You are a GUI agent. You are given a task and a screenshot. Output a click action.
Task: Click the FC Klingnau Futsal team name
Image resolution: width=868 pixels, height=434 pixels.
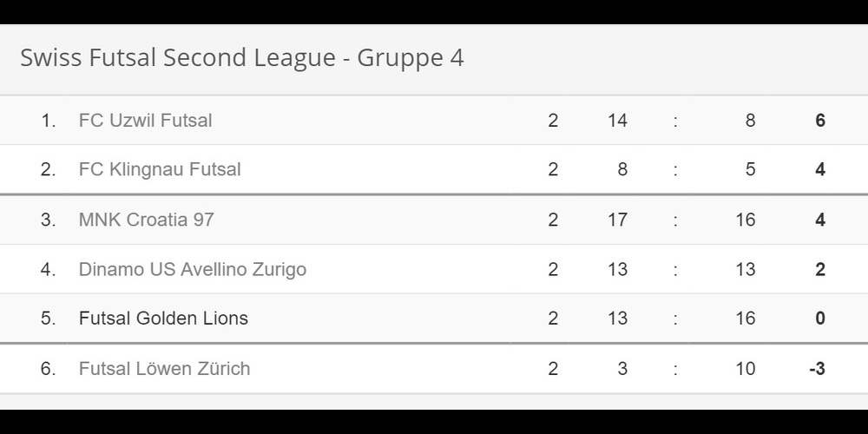(160, 169)
